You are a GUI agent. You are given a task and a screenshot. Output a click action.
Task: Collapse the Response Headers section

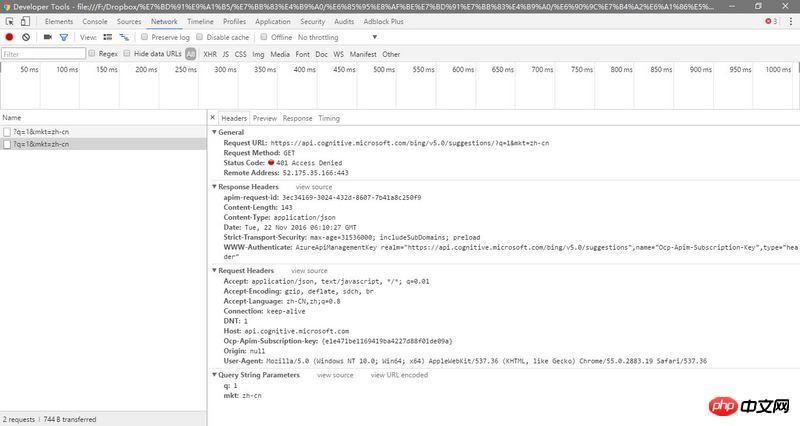coord(214,187)
